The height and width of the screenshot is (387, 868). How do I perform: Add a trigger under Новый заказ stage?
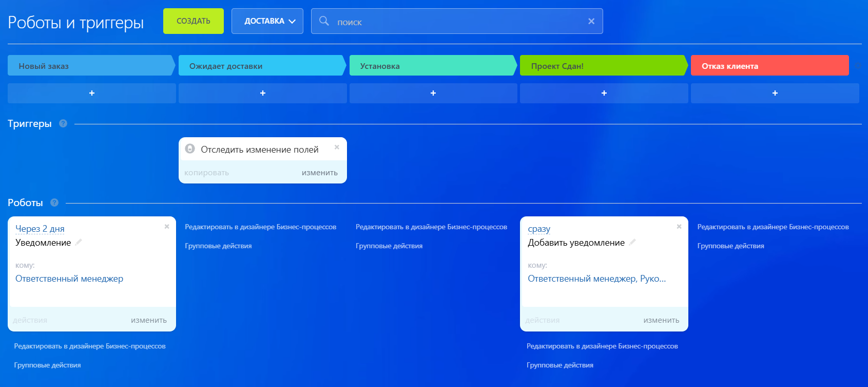tap(92, 93)
